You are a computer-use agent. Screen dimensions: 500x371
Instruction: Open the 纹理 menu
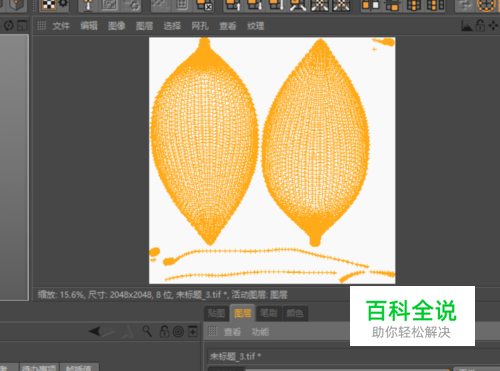click(256, 26)
